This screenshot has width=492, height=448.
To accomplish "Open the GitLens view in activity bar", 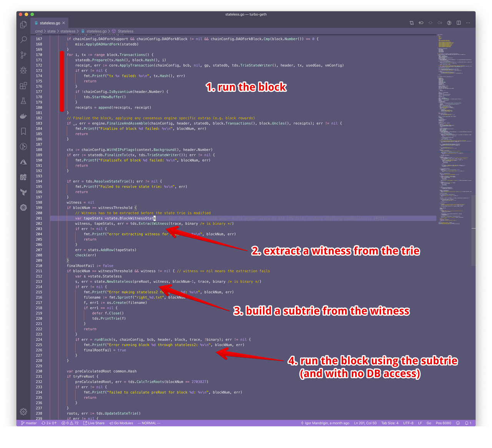I will [x=23, y=146].
